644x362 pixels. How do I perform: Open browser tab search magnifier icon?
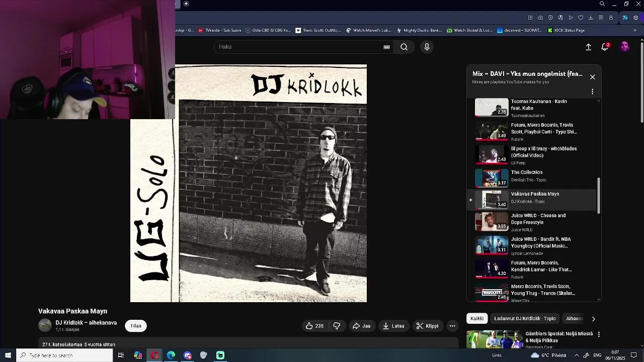pyautogui.click(x=602, y=4)
